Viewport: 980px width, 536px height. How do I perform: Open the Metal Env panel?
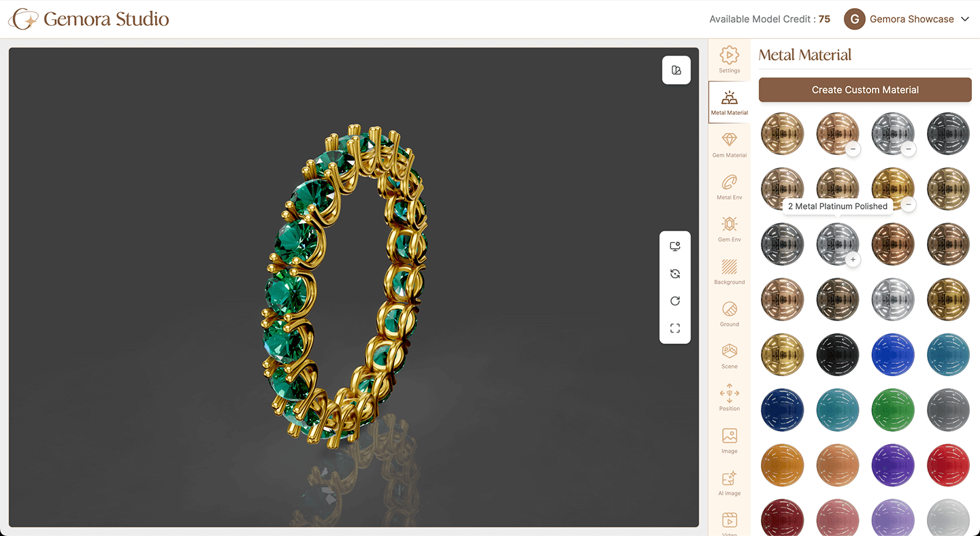[x=729, y=187]
